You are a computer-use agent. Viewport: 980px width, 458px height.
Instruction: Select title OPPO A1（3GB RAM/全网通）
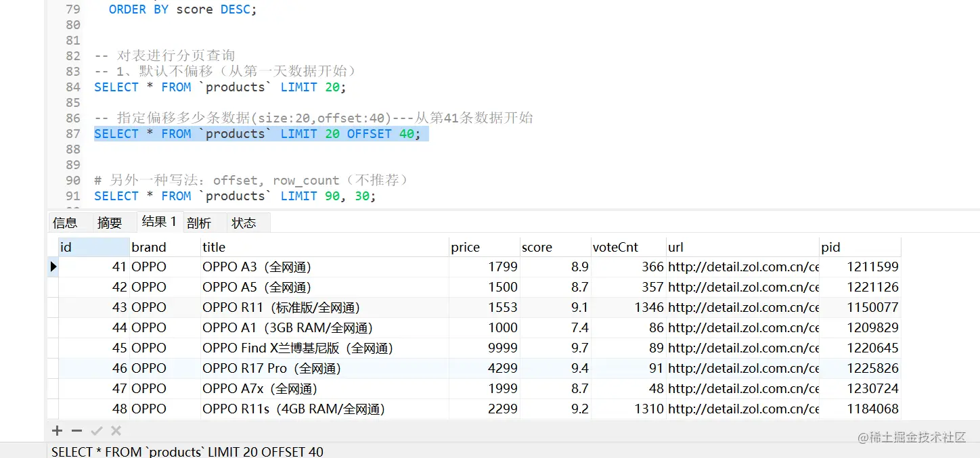[325, 327]
